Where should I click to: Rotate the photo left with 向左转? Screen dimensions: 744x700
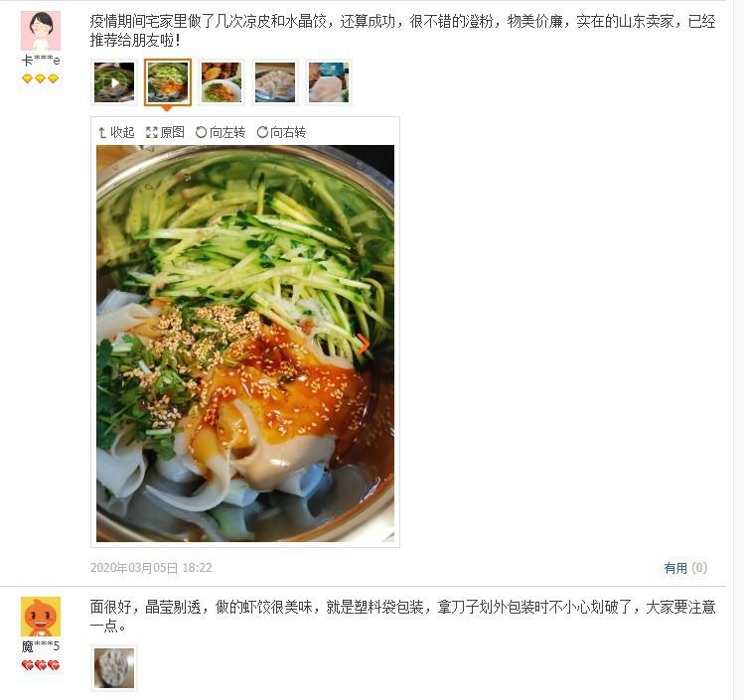point(221,132)
